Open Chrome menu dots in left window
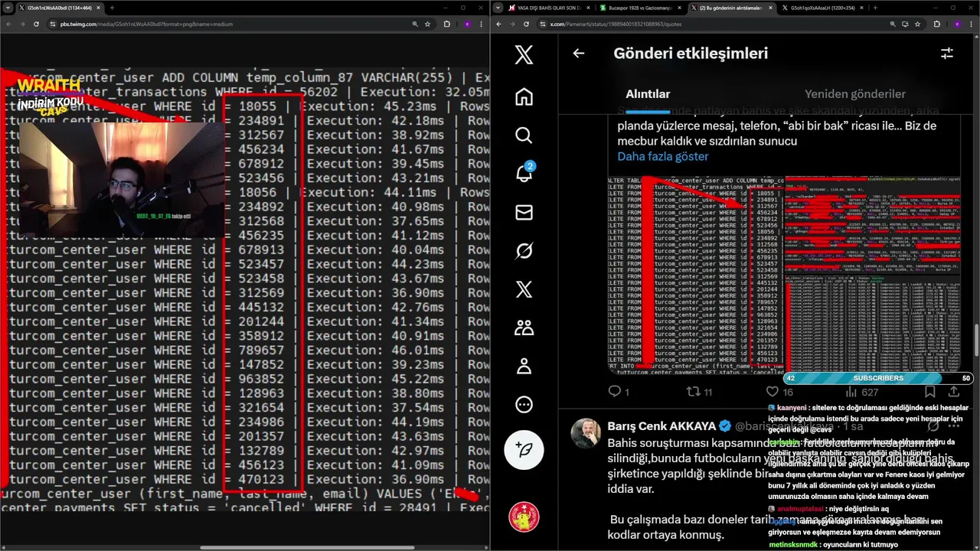980x551 pixels. point(482,24)
